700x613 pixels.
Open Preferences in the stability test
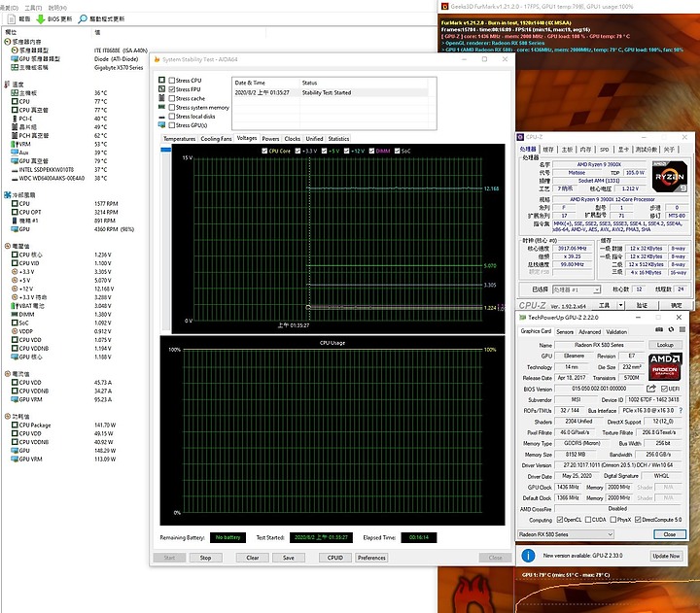(x=371, y=558)
